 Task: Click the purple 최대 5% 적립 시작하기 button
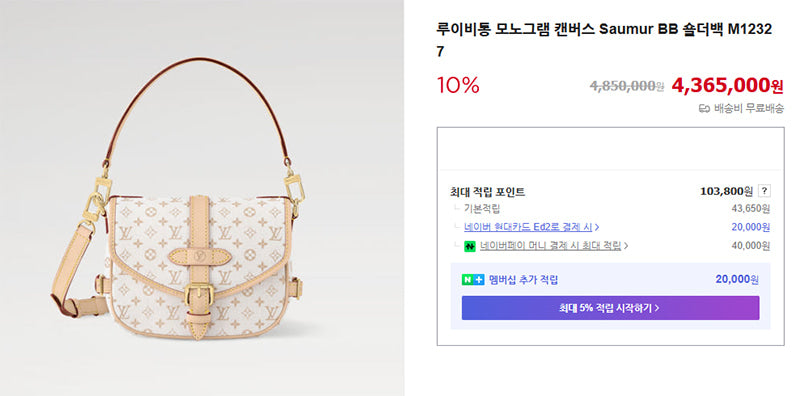tap(610, 308)
